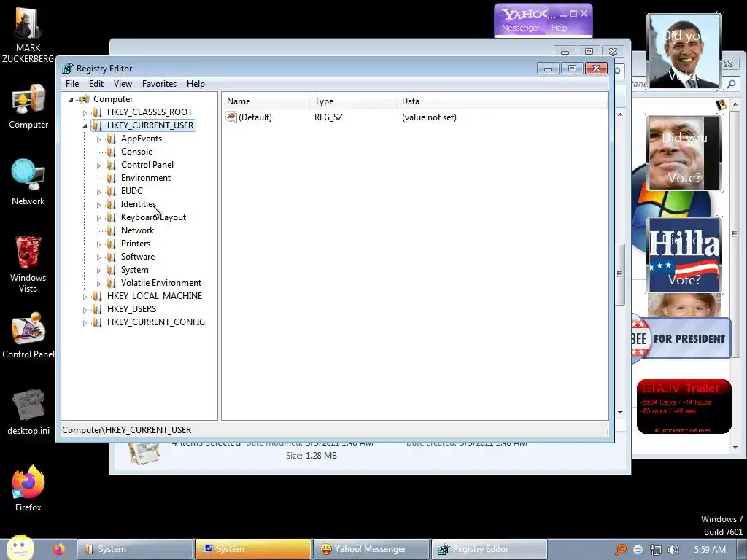The image size is (747, 560).
Task: Select the Identities key
Action: (x=139, y=204)
